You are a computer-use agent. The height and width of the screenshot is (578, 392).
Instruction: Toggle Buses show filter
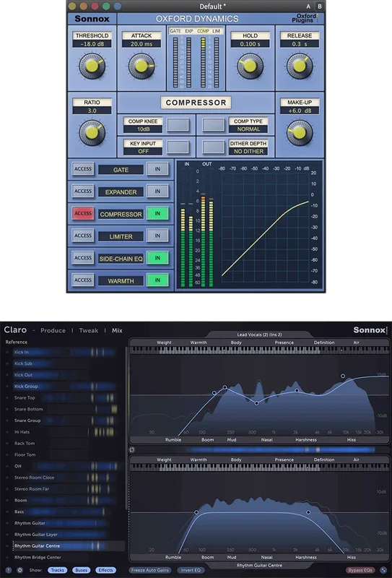[x=81, y=570]
